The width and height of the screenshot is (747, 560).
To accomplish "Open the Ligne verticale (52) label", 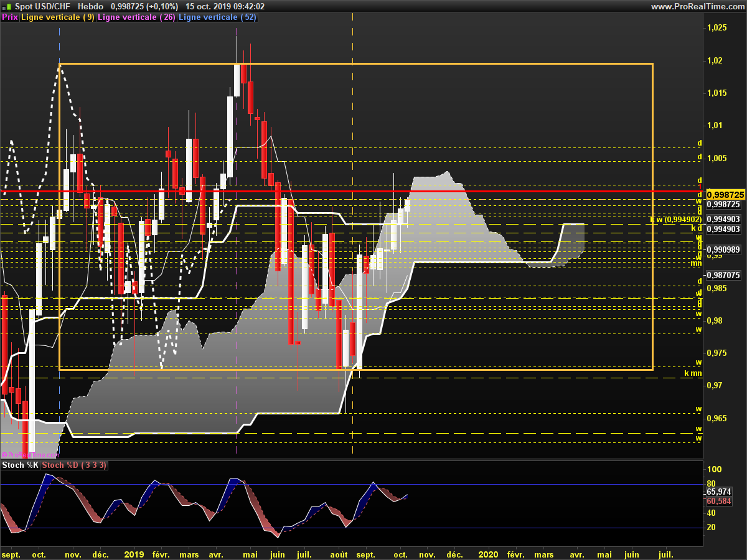I will point(217,17).
